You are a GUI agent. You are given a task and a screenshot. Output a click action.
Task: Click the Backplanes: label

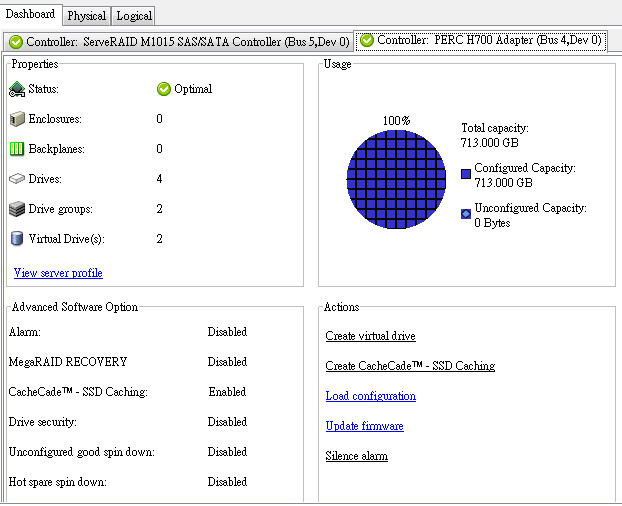(57, 149)
